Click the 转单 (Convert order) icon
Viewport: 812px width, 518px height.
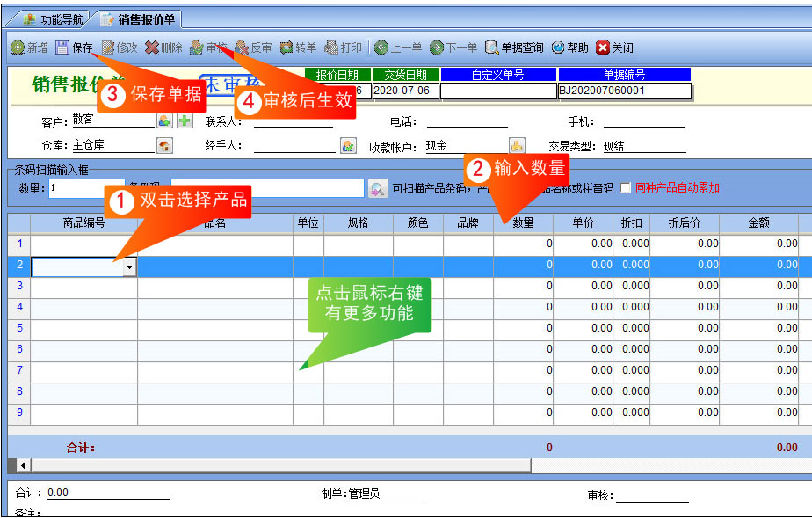[286, 47]
